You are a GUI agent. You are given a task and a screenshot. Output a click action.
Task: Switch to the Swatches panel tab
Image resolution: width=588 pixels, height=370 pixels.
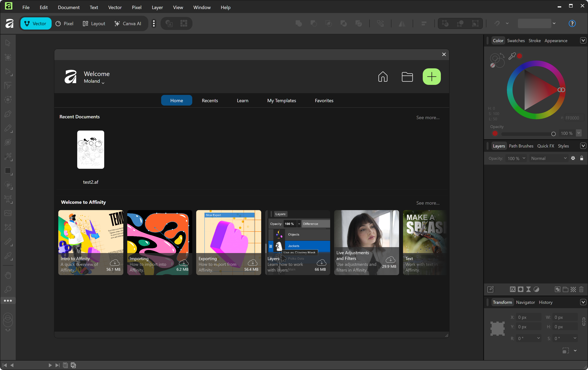(x=516, y=41)
